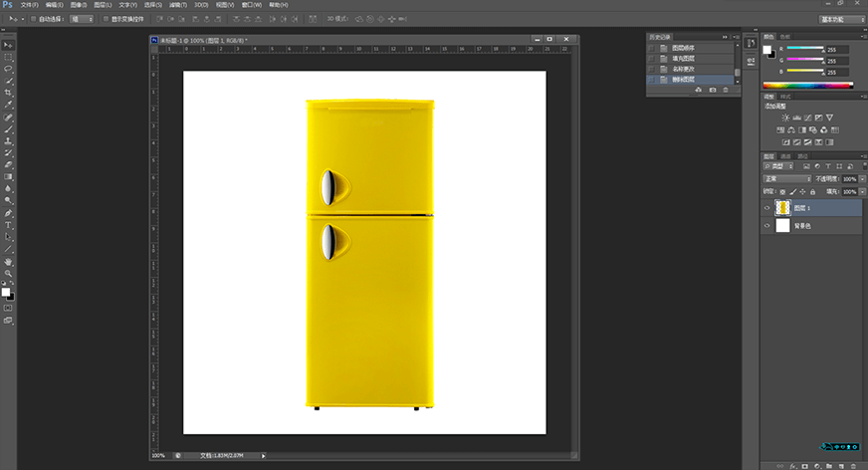
Task: Open the opacity slider dropdown
Action: tap(862, 179)
